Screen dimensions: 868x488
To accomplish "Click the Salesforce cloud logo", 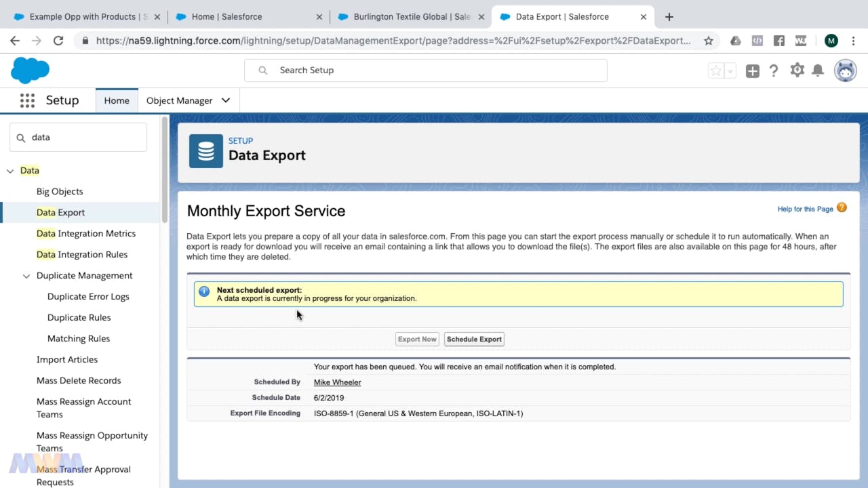I will coord(30,70).
